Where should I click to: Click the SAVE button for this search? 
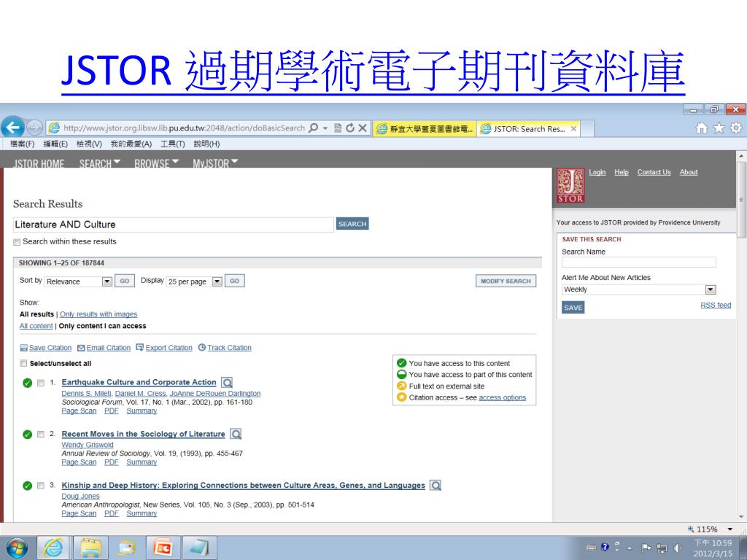pos(573,308)
